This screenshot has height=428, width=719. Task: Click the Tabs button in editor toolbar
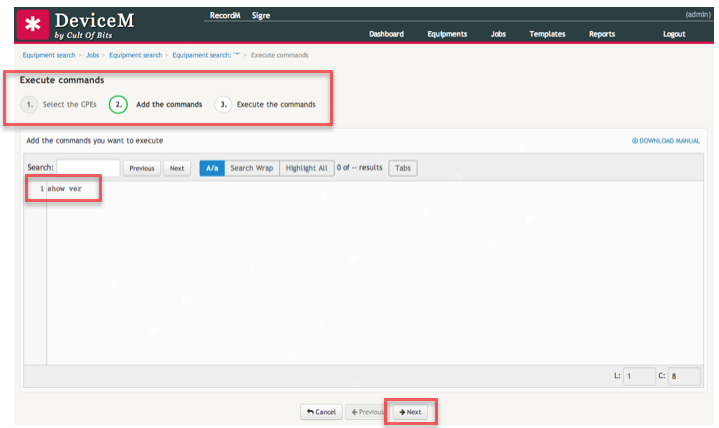click(402, 168)
